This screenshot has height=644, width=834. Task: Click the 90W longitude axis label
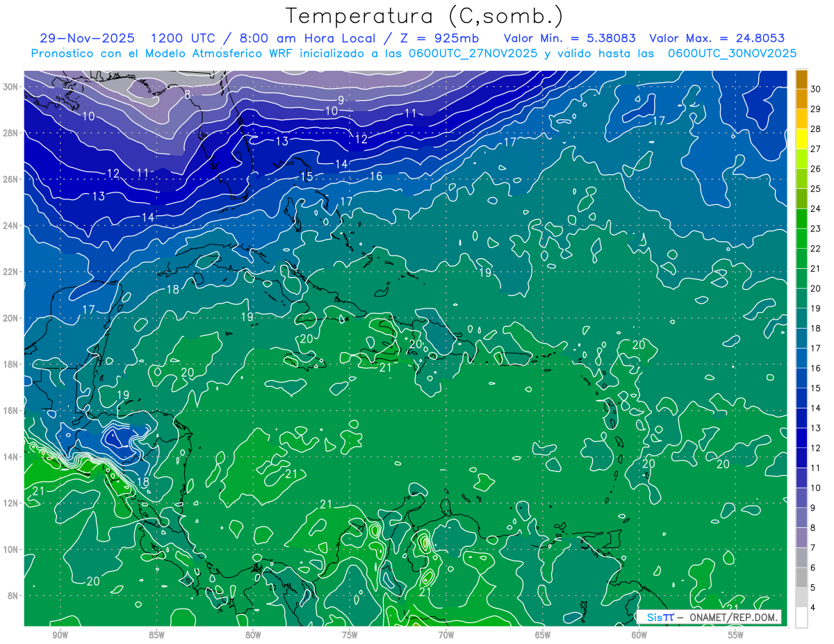[x=60, y=635]
